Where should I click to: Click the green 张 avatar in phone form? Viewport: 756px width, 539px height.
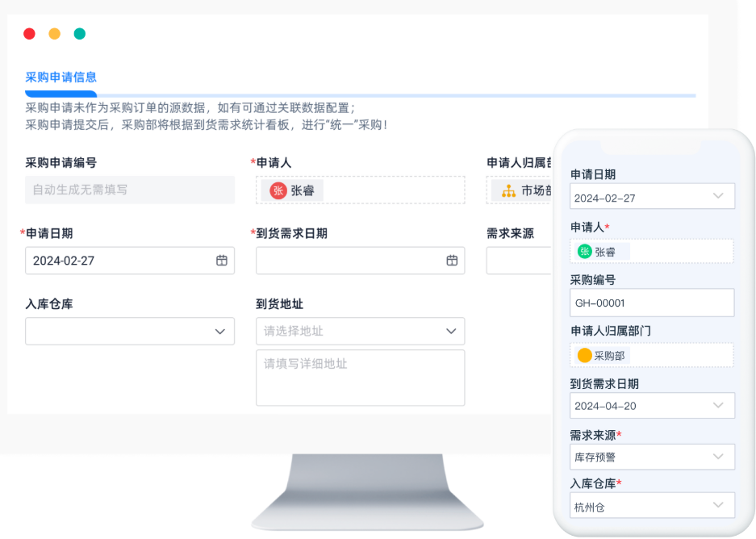click(x=584, y=251)
